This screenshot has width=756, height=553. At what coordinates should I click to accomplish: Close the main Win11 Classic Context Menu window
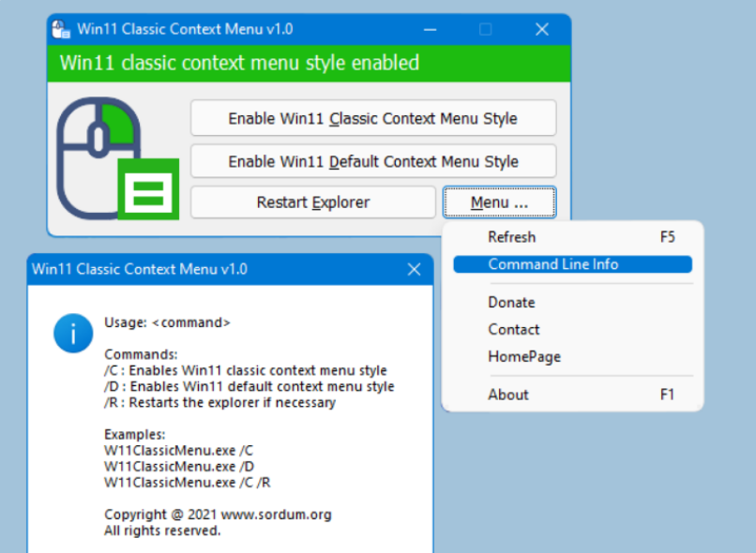(x=542, y=29)
